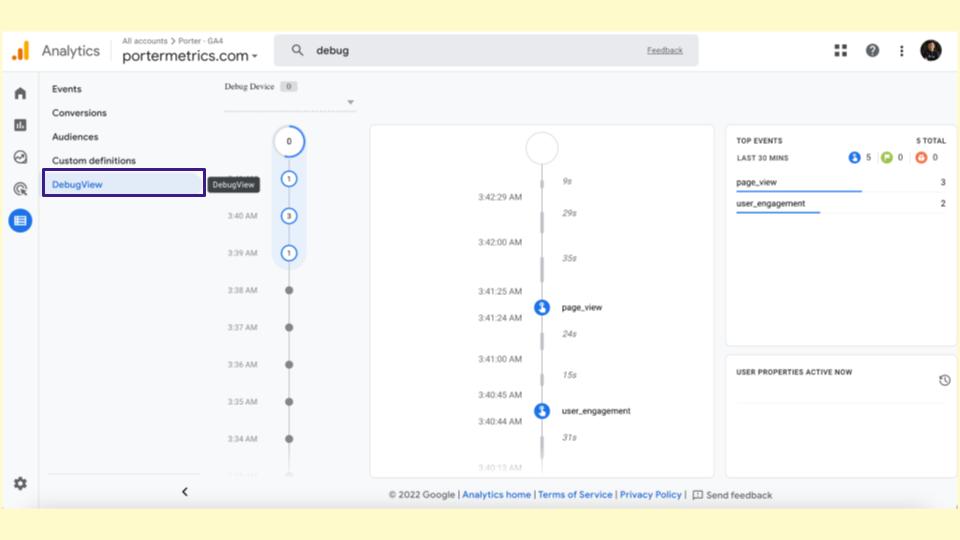This screenshot has height=540, width=960.
Task: Select the 3:34 AM minute dot
Action: pos(289,439)
